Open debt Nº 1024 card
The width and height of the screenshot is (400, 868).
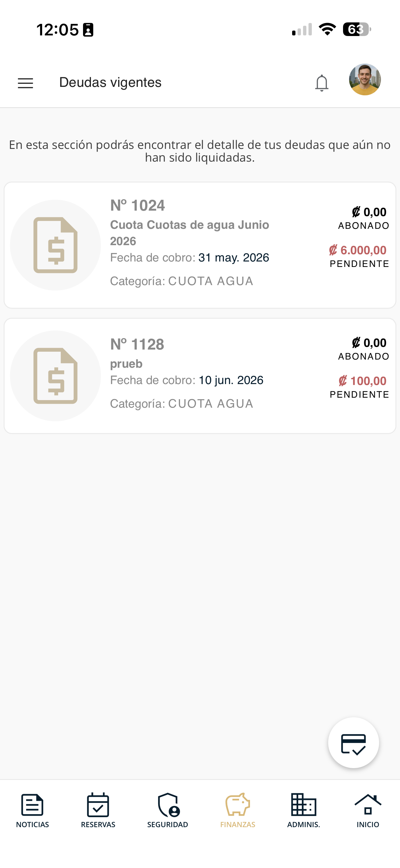[x=200, y=245]
